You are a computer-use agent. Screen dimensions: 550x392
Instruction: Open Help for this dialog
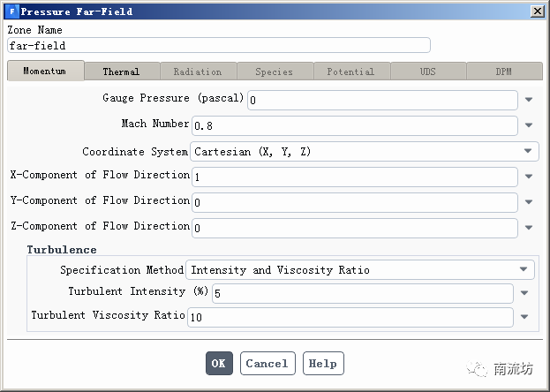point(322,363)
